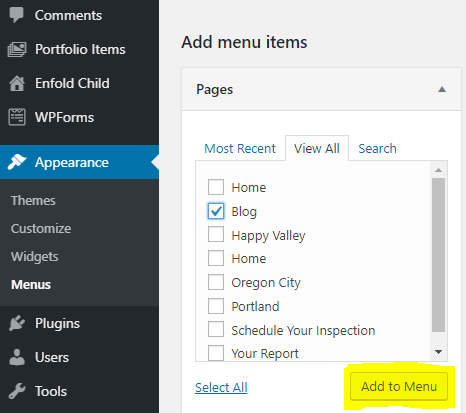
Task: Click the Add to Menu button
Action: [x=399, y=386]
